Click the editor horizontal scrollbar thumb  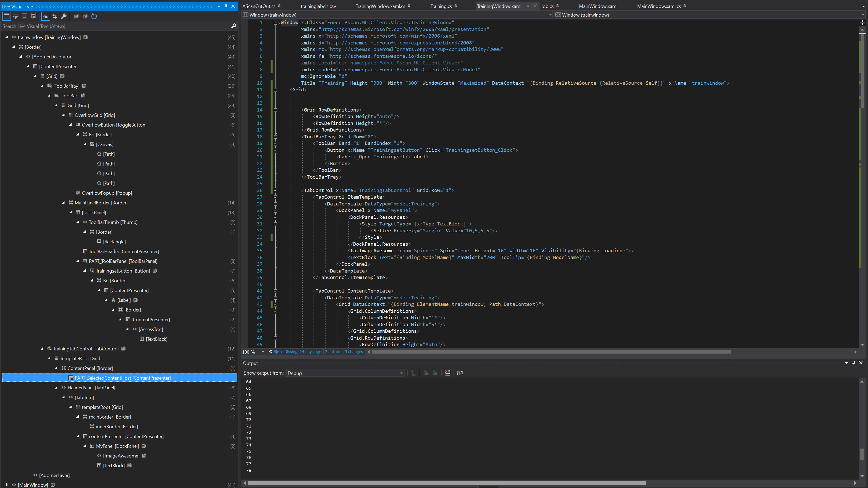click(551, 352)
